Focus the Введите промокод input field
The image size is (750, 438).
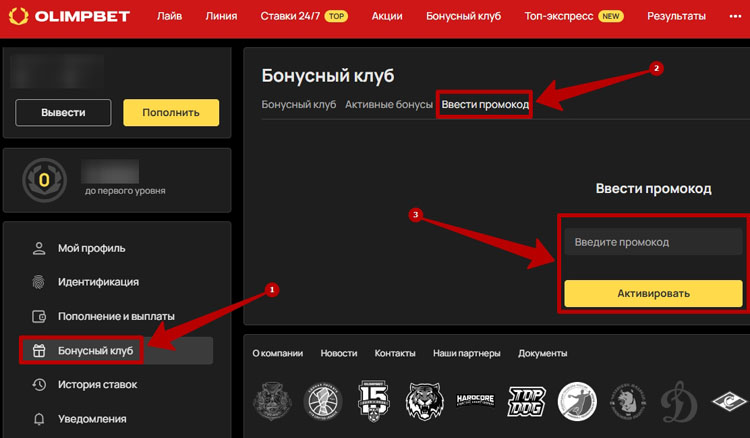tap(653, 242)
